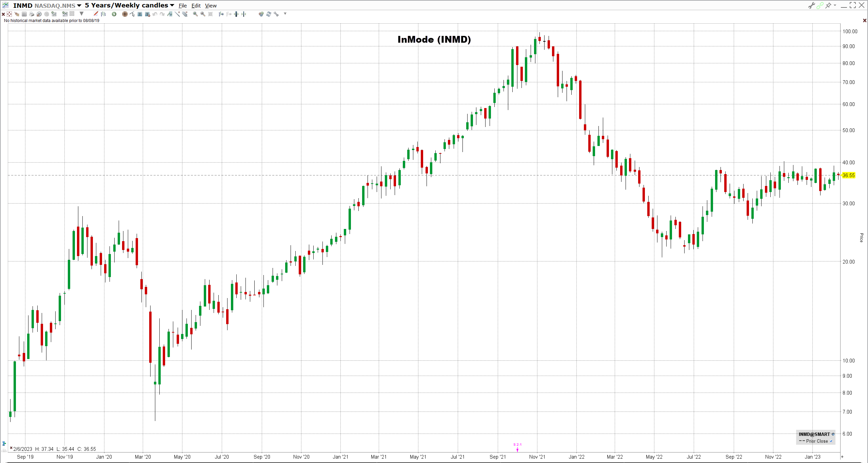Click the T icon with red minus

click(x=147, y=14)
